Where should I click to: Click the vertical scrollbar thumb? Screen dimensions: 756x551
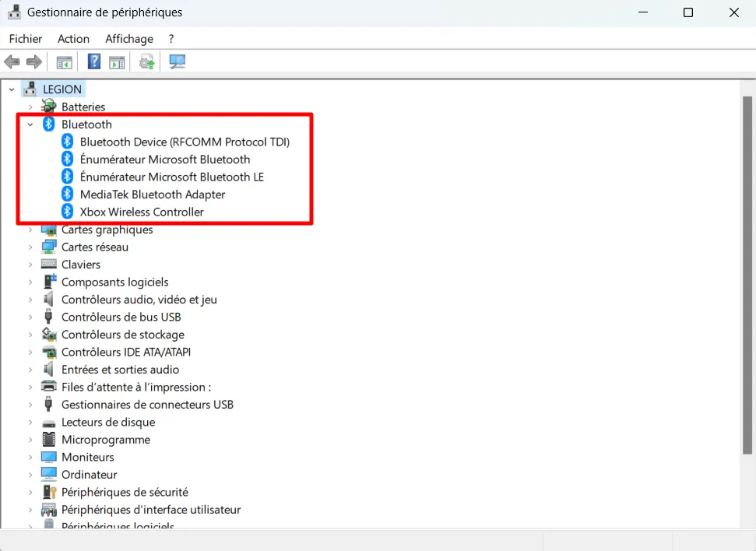(x=747, y=275)
